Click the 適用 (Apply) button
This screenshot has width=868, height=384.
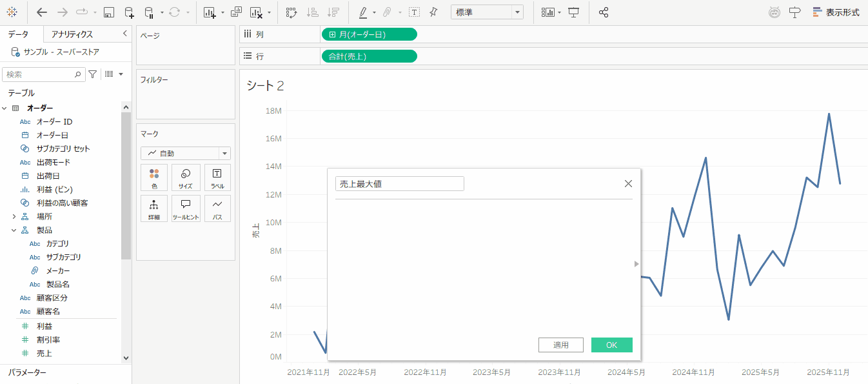click(x=560, y=345)
